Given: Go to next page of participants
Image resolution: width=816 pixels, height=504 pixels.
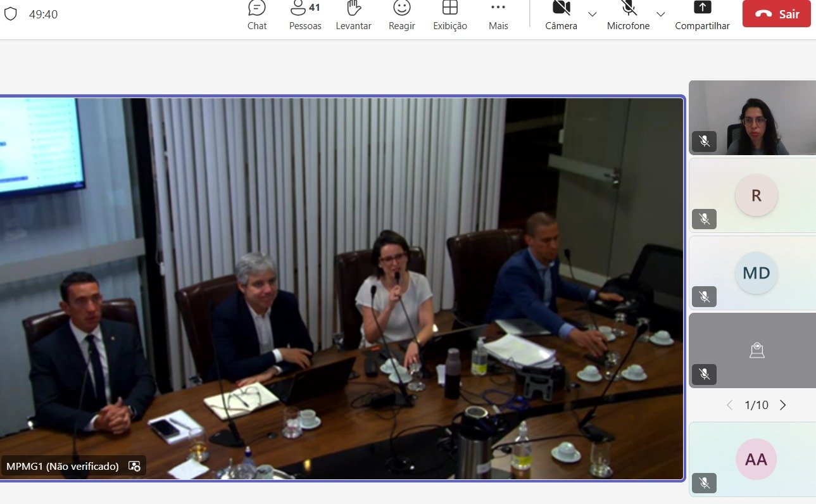Looking at the screenshot, I should 783,405.
